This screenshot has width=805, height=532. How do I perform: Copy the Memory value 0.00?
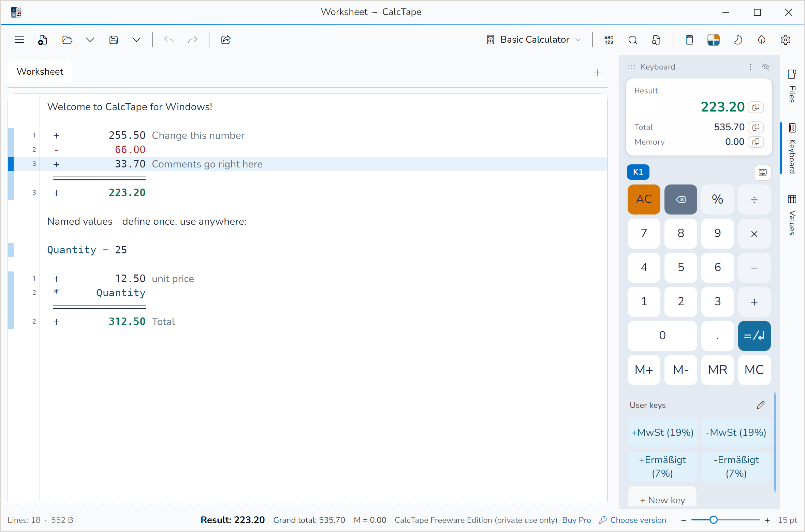756,142
